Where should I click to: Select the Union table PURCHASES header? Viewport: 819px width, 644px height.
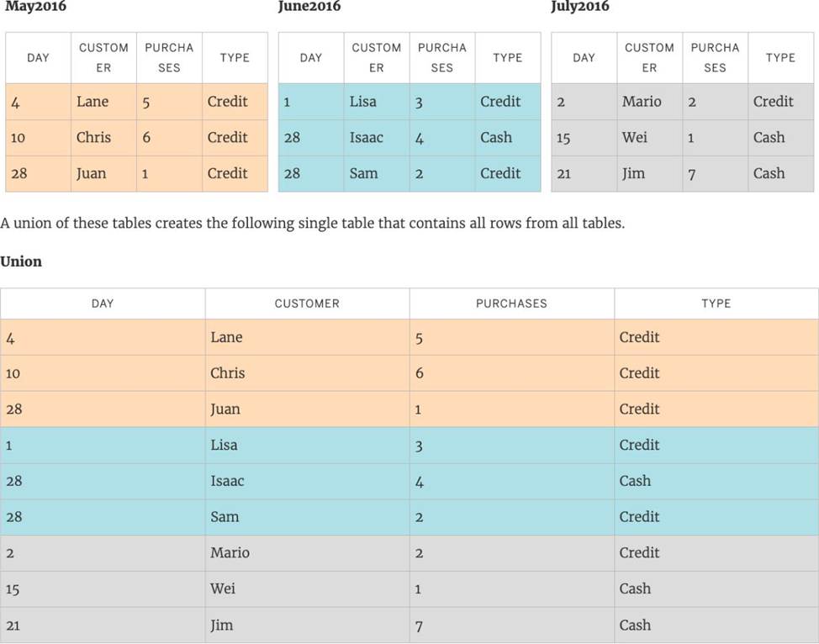[511, 304]
